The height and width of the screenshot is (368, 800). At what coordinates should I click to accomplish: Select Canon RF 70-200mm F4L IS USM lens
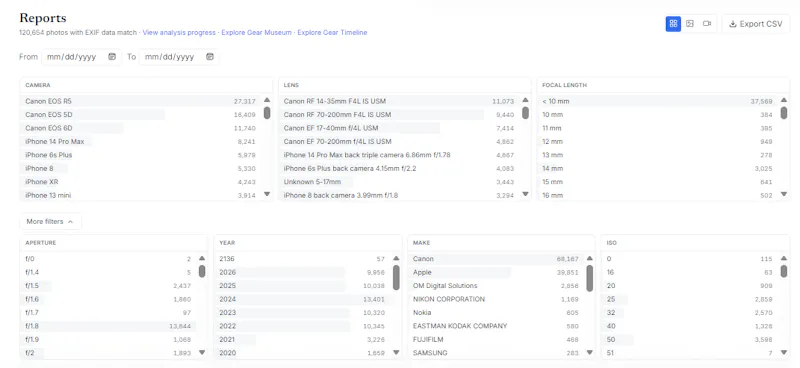point(399,114)
